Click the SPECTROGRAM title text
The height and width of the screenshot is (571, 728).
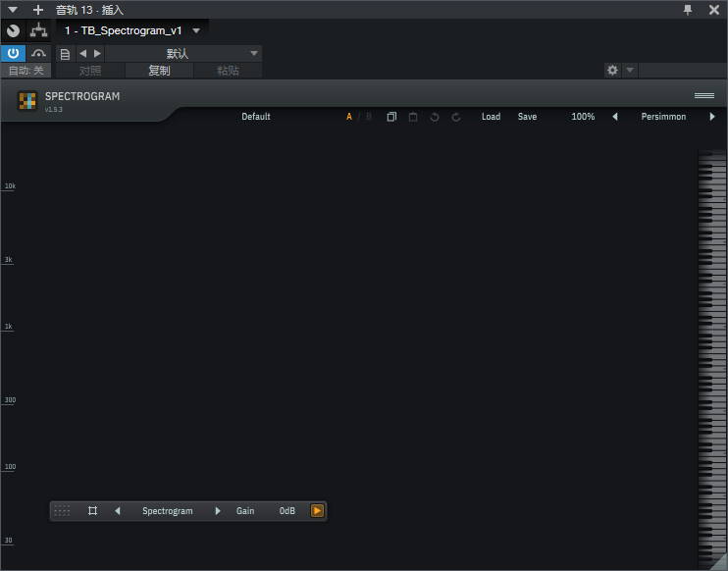point(82,96)
